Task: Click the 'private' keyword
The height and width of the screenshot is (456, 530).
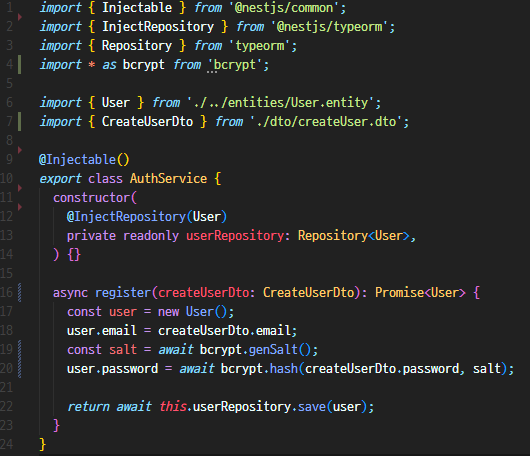Action: tap(91, 235)
